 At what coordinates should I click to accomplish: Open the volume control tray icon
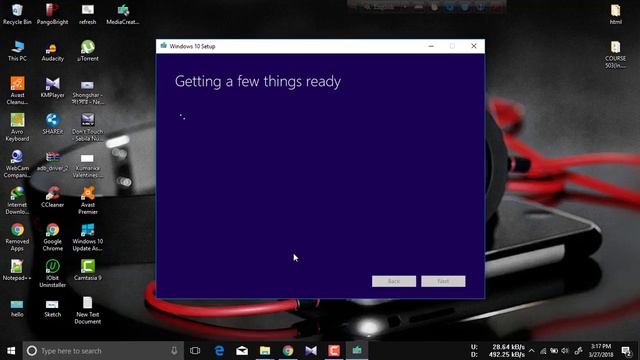[565, 351]
